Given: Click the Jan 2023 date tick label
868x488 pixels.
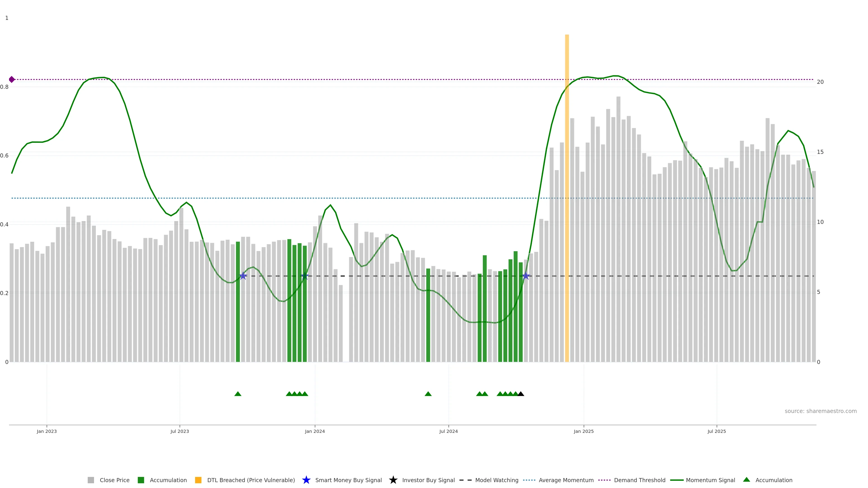Looking at the screenshot, I should pos(47,431).
